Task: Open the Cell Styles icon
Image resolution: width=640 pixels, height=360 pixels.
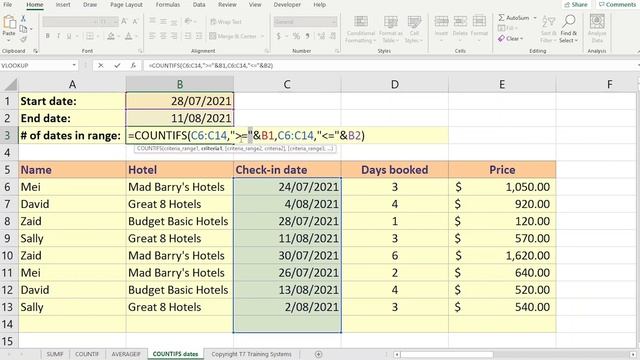Action: 414,21
